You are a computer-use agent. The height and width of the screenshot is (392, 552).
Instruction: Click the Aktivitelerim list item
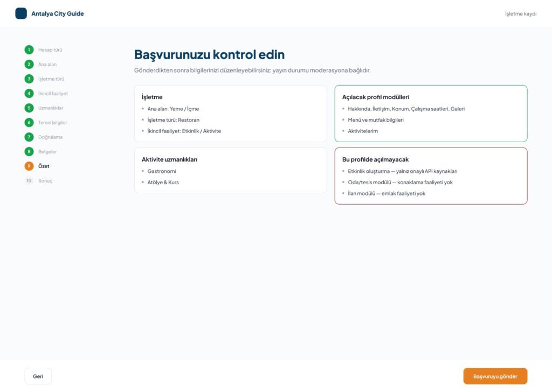point(363,131)
